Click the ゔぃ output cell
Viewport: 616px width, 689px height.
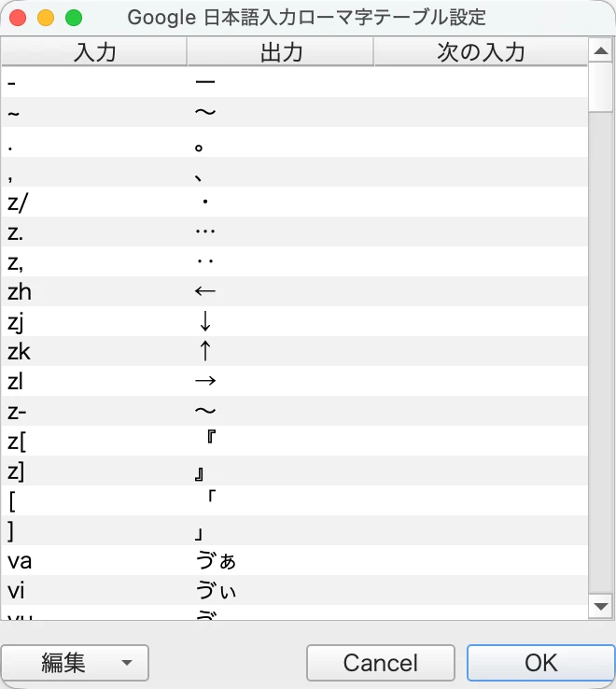click(x=280, y=590)
